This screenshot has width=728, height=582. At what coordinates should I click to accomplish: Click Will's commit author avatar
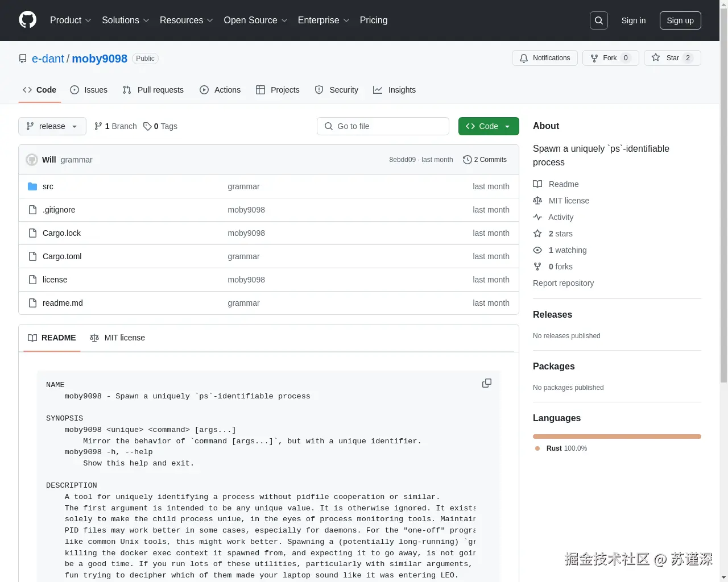click(32, 160)
